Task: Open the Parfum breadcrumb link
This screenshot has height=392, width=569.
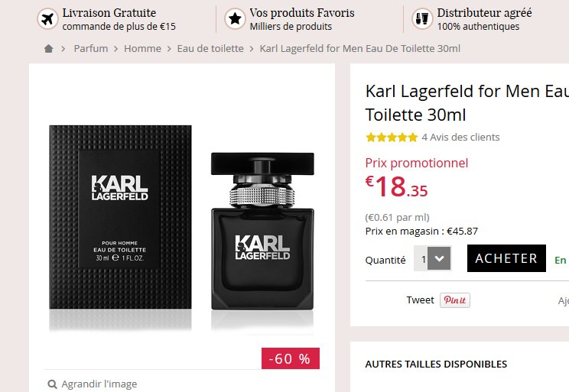Action: [x=91, y=49]
